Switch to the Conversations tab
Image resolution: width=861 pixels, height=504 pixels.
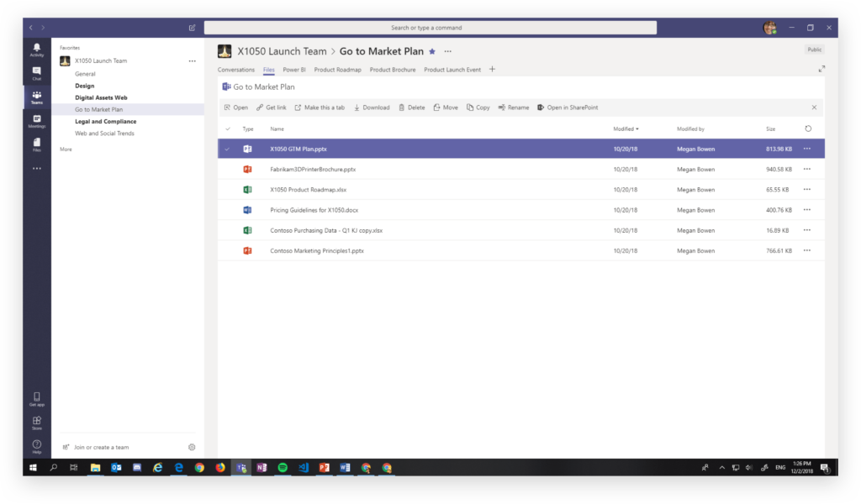coord(236,70)
